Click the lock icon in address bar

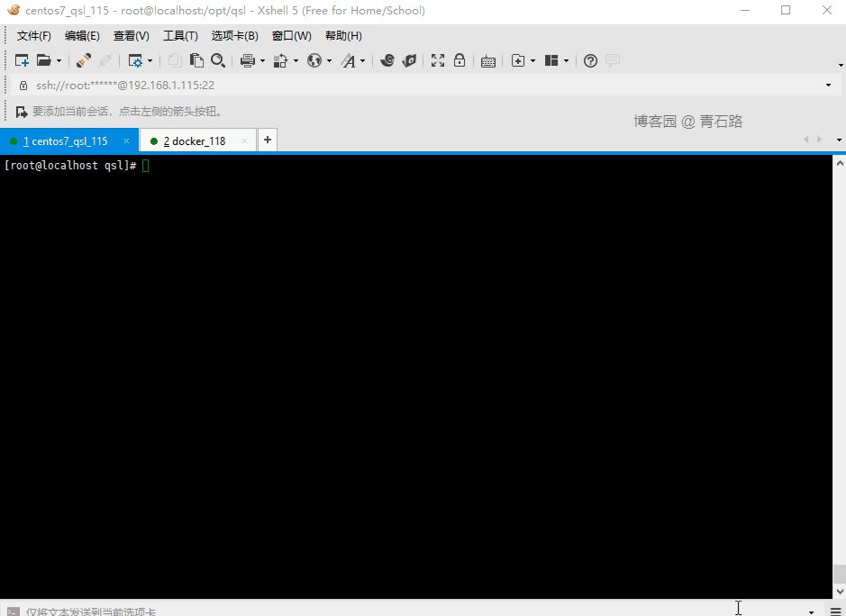pyautogui.click(x=23, y=86)
